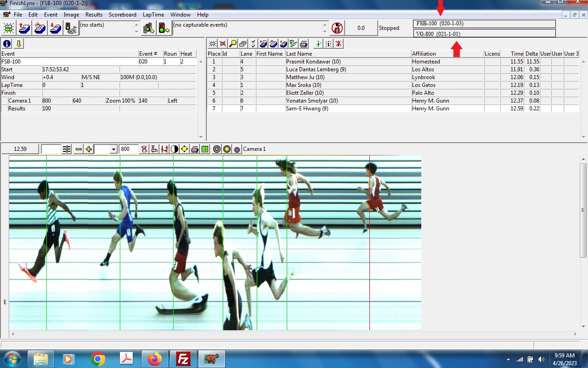The width and height of the screenshot is (588, 368).
Task: Select the Luca Dantas Lemberg (9) row
Action: 393,69
